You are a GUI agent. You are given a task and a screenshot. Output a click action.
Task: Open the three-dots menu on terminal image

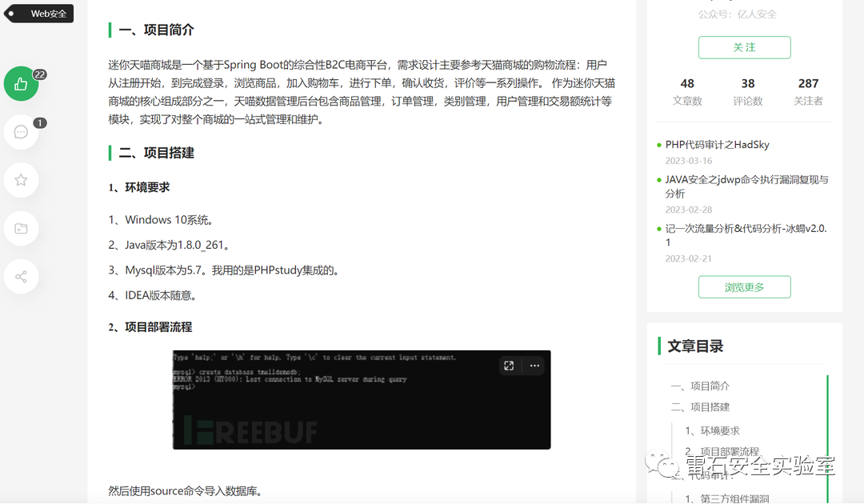tap(534, 366)
